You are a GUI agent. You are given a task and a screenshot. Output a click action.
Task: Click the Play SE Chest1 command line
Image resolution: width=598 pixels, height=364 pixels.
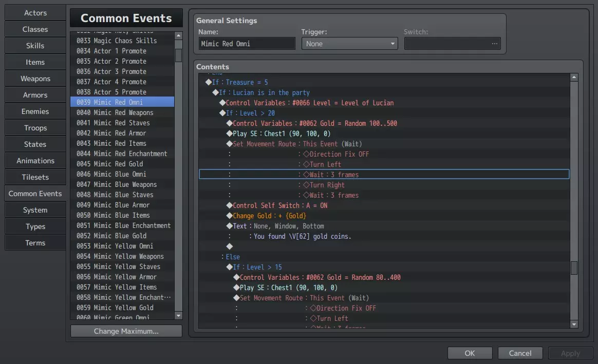point(282,133)
